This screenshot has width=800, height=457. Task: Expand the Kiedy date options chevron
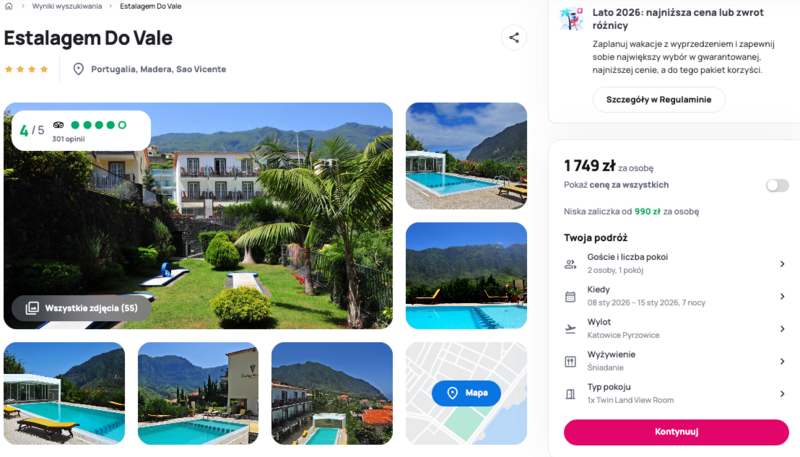coord(782,296)
